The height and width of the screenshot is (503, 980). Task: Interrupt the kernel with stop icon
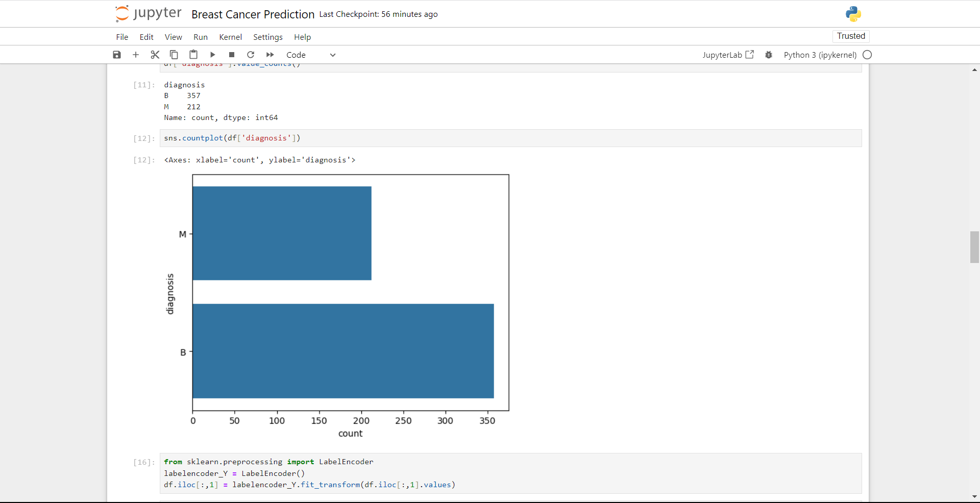click(231, 55)
